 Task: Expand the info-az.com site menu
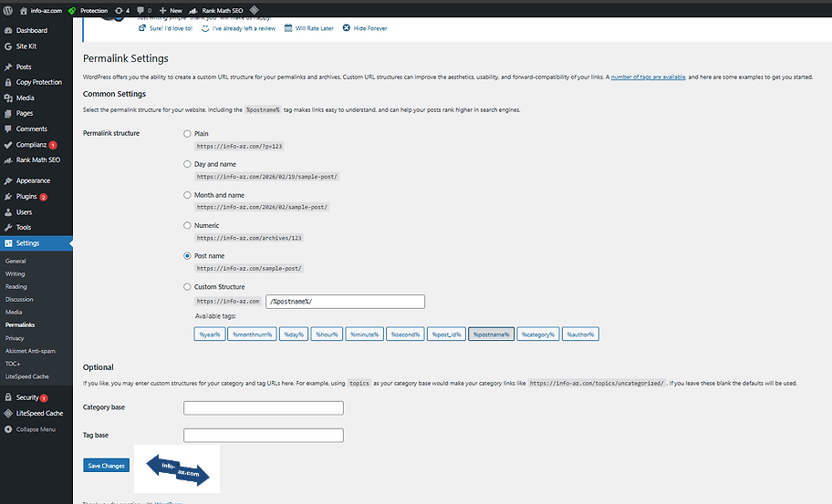[39, 10]
